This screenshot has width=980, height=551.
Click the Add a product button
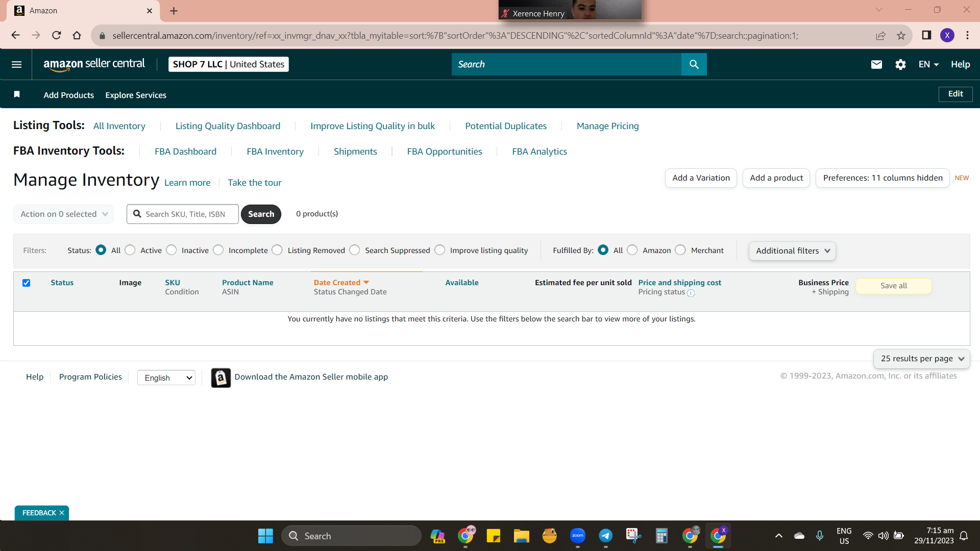776,178
